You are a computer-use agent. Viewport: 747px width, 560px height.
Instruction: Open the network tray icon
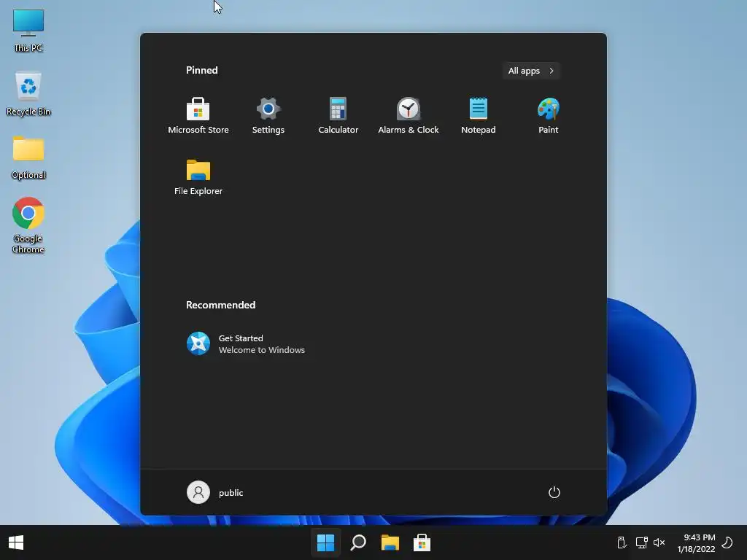click(641, 542)
